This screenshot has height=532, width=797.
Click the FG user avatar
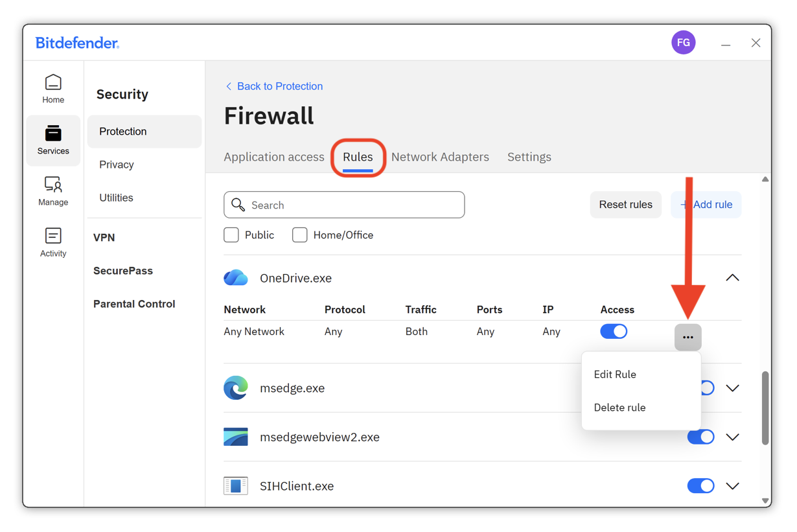point(683,43)
